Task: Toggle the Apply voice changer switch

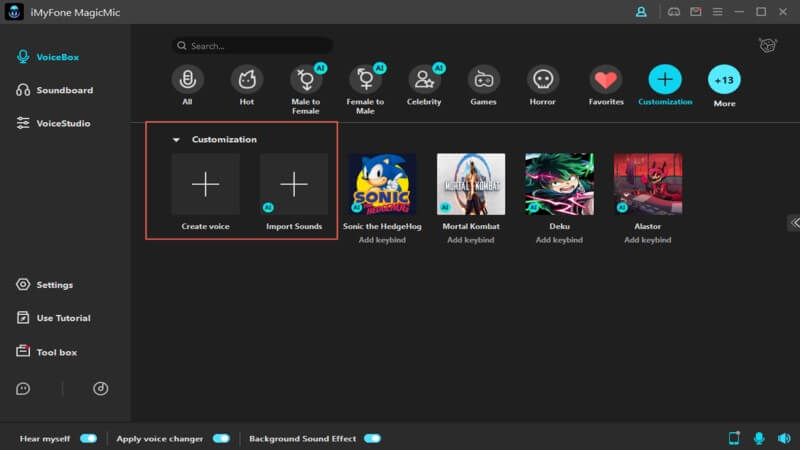Action: coord(221,438)
